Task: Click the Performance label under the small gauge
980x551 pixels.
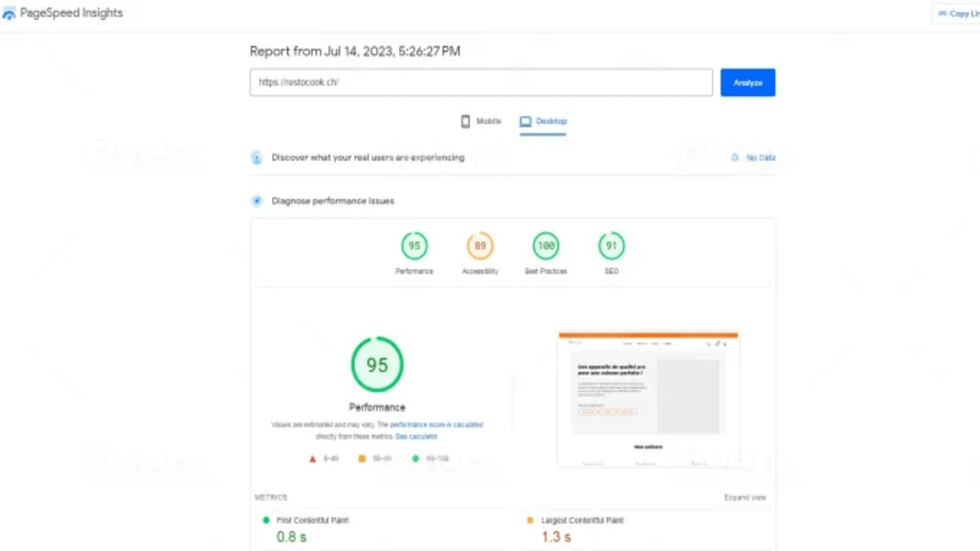Action: pyautogui.click(x=415, y=272)
